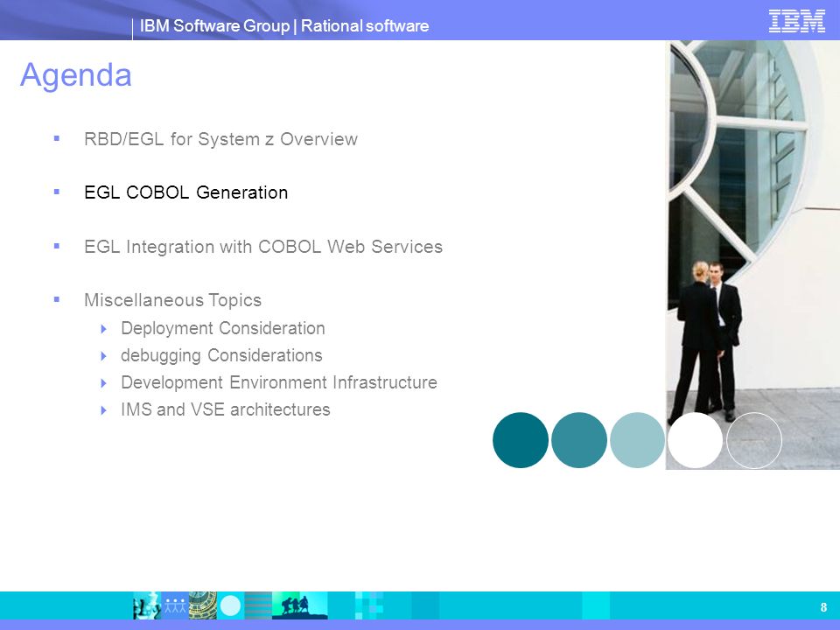The width and height of the screenshot is (840, 630).
Task: Click the slide number 8 in footer
Action: coord(823,607)
